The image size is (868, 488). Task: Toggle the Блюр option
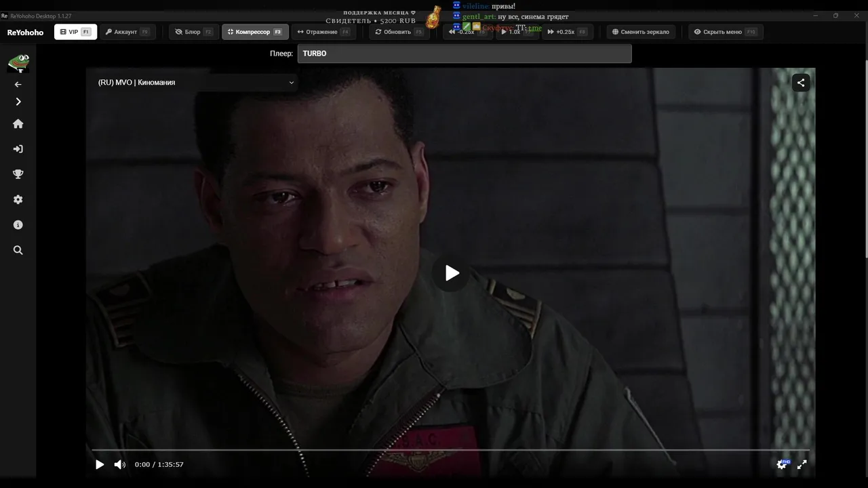195,32
